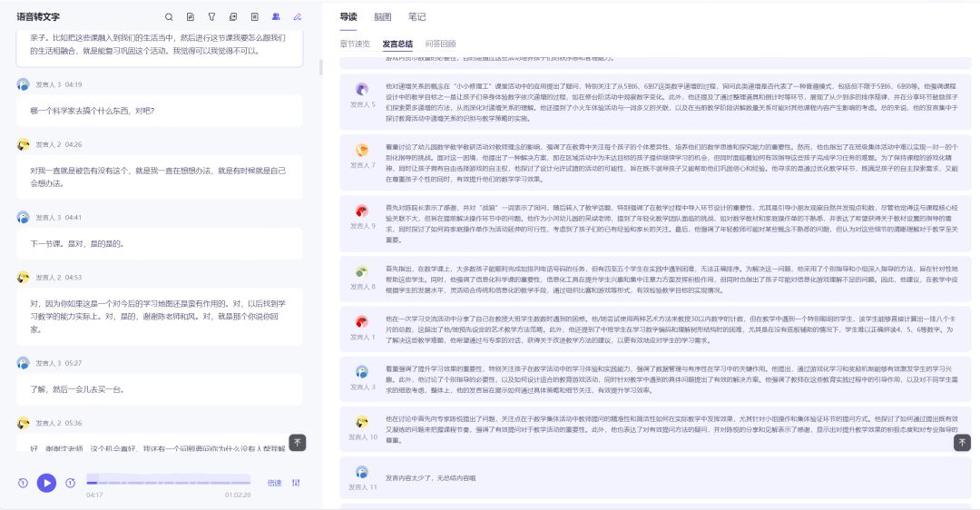Click speaker avatar at transcript entry 04:41

click(x=23, y=218)
